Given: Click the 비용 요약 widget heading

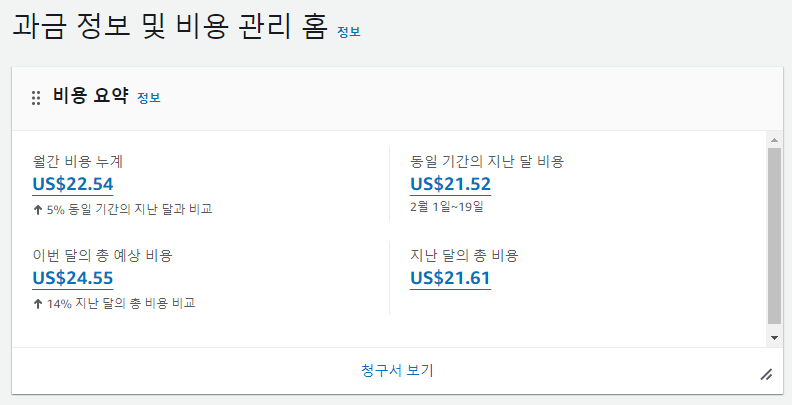Looking at the screenshot, I should click(x=91, y=96).
